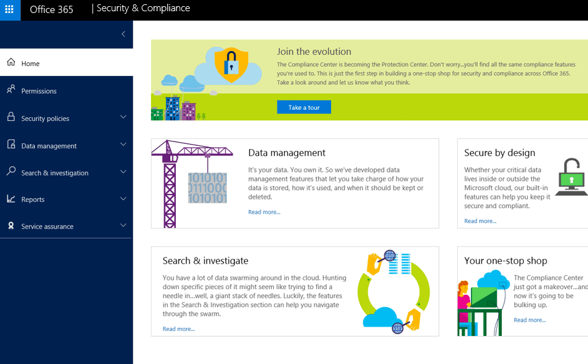Follow Read more link in Search & investigate
588x364 pixels.
point(178,328)
